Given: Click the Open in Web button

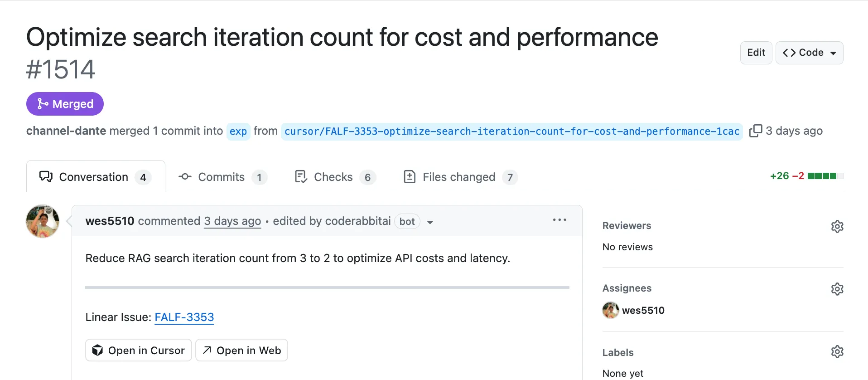Looking at the screenshot, I should click(241, 351).
